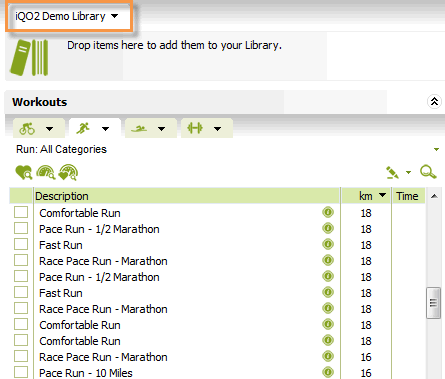Switch to the cycling workouts tab icon

[x=27, y=128]
